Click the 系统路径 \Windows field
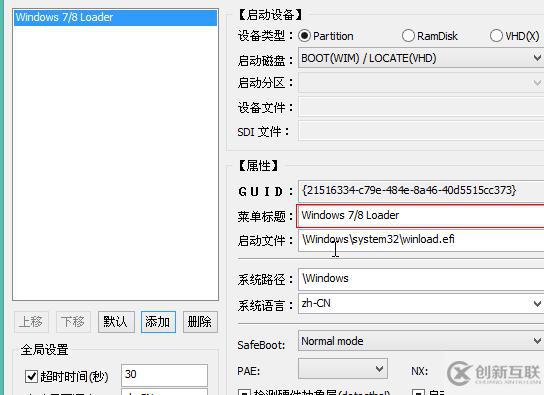The height and width of the screenshot is (395, 544). pos(421,279)
